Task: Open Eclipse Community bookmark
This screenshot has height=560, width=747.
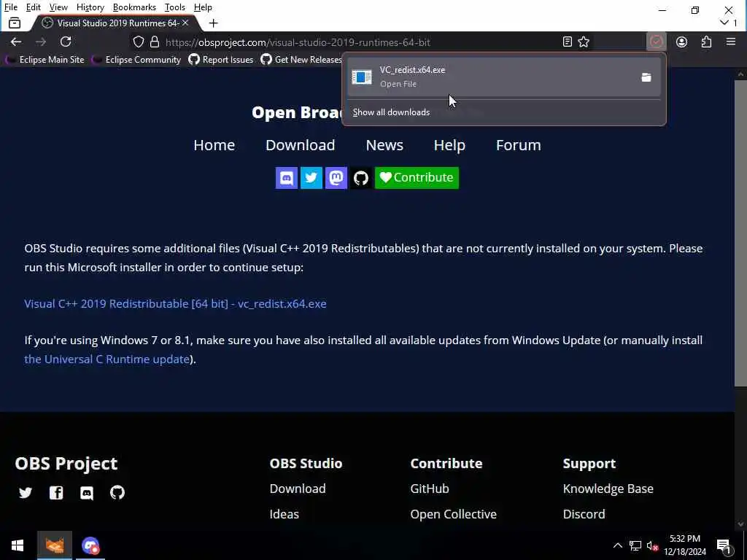Action: pyautogui.click(x=137, y=60)
